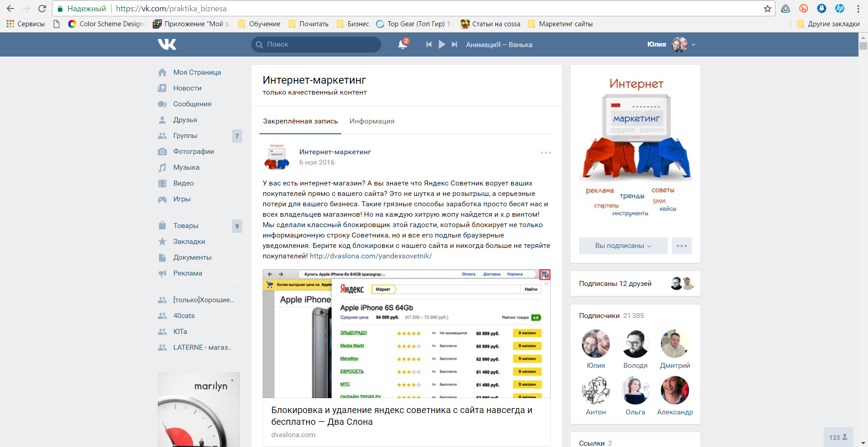Image resolution: width=868 pixels, height=447 pixels.
Task: Open the 40cats group shortcut
Action: (x=184, y=316)
